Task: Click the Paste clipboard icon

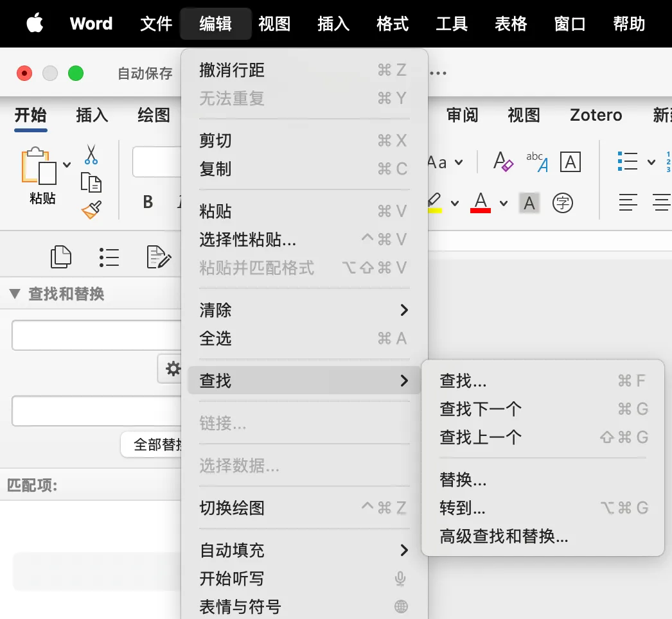Action: (x=39, y=166)
